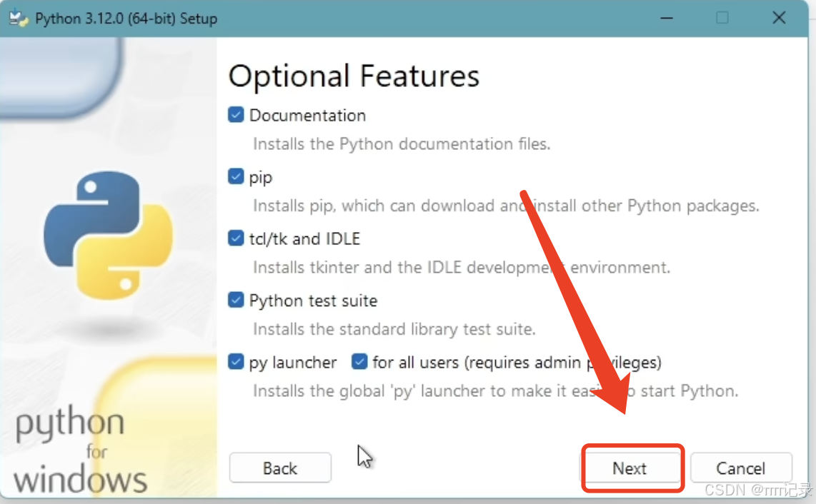Image resolution: width=816 pixels, height=504 pixels.
Task: Uncheck the py launcher checkbox
Action: [x=236, y=361]
